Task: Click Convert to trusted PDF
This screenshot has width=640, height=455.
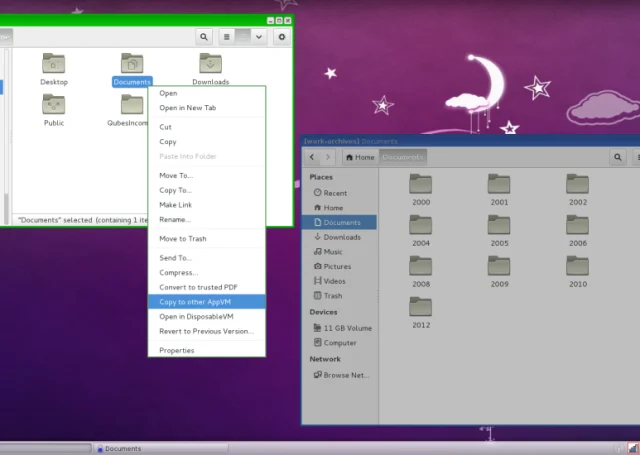Action: point(206,287)
